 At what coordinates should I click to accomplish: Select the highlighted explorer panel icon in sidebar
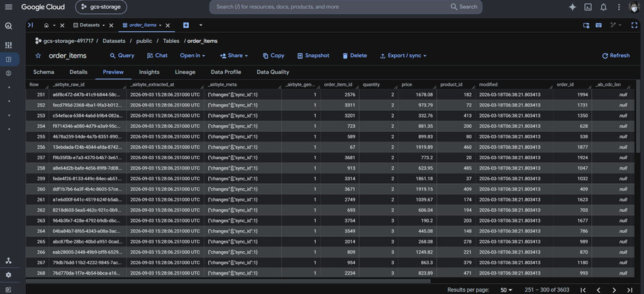(x=9, y=59)
